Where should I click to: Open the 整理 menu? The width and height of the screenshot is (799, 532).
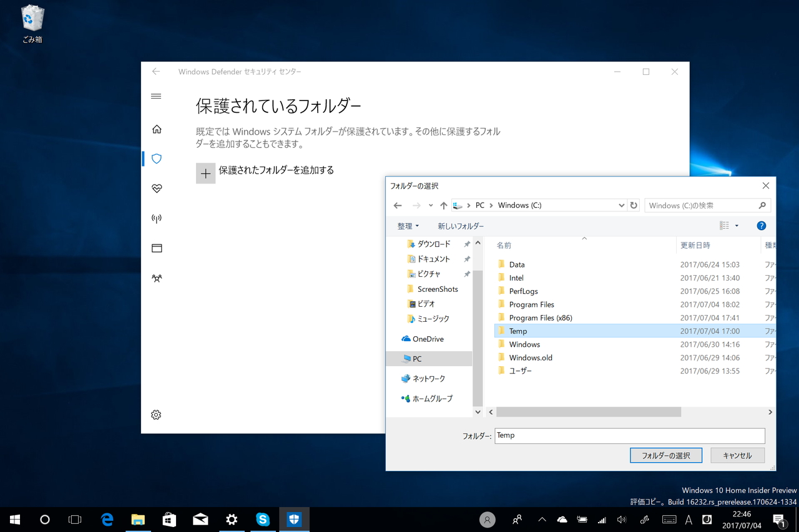(406, 225)
